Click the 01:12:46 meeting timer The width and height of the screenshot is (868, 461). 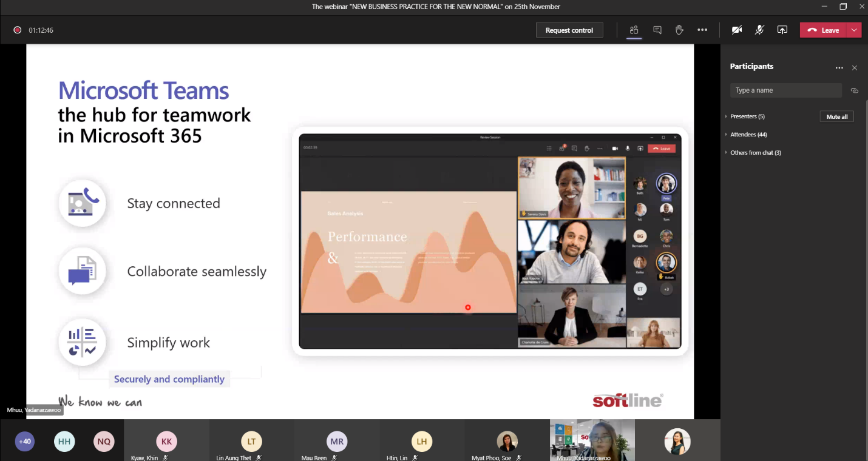(x=41, y=30)
